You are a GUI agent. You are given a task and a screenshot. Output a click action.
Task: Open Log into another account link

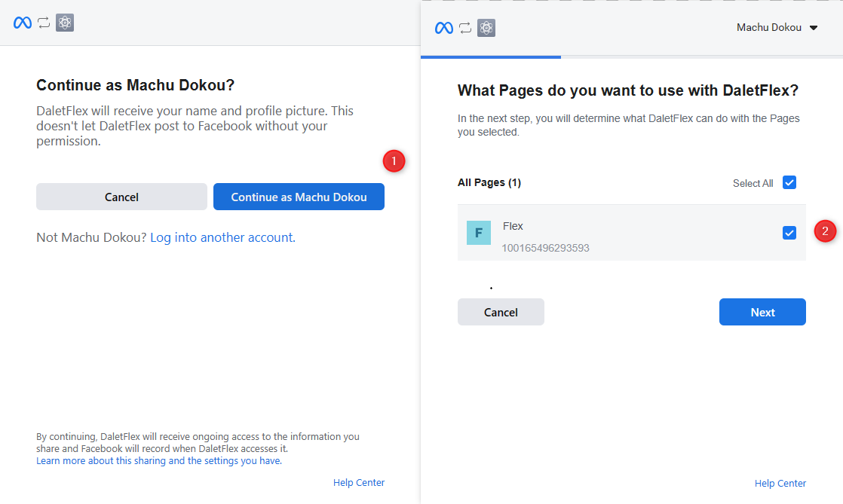[222, 237]
